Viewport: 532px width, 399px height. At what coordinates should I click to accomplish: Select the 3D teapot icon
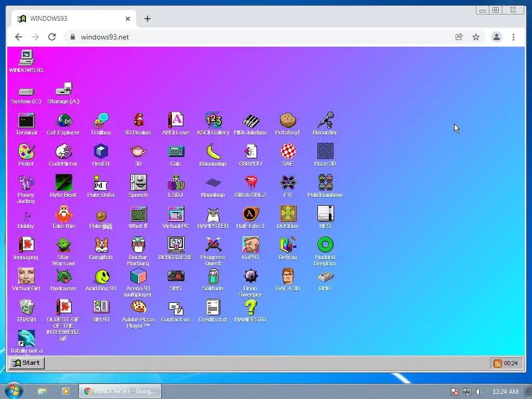(138, 152)
